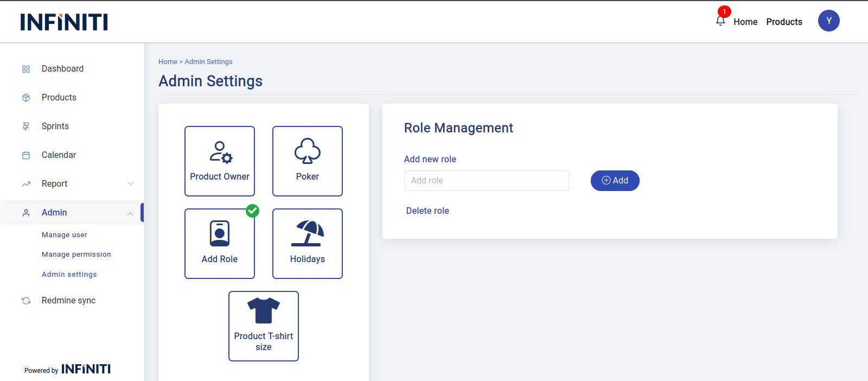Image resolution: width=868 pixels, height=381 pixels.
Task: Open the Poker settings tile
Action: pyautogui.click(x=308, y=161)
